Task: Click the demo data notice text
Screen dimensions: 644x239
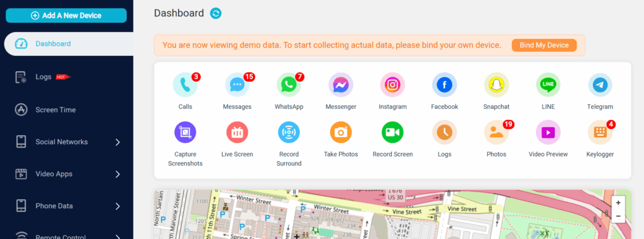Action: coord(332,45)
